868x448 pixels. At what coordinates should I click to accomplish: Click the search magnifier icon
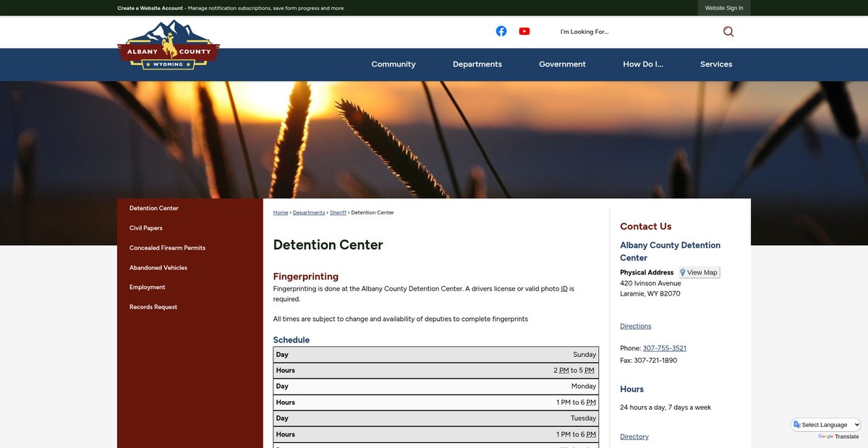(x=728, y=32)
